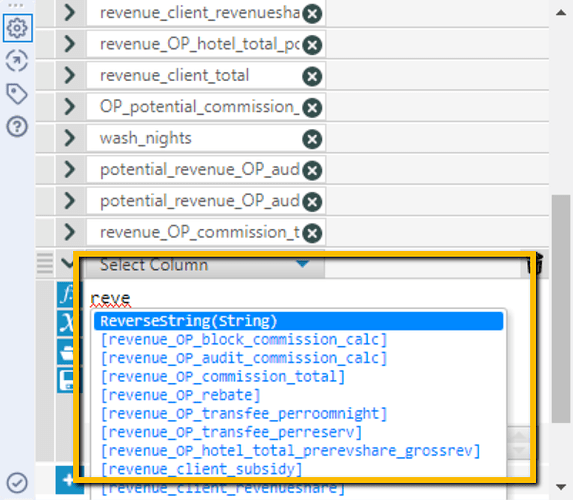Expand the OP_potential_commission_ row

(x=69, y=107)
